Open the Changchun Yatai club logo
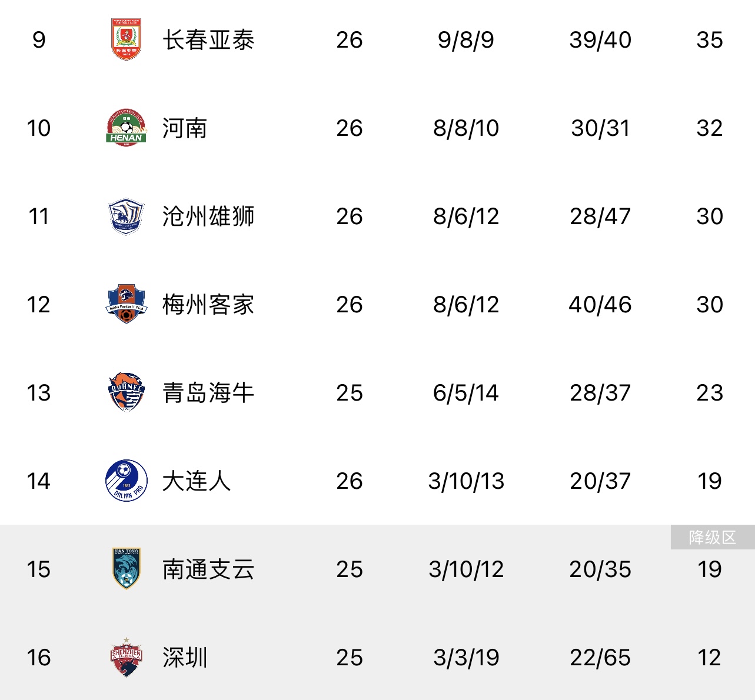 [x=126, y=39]
